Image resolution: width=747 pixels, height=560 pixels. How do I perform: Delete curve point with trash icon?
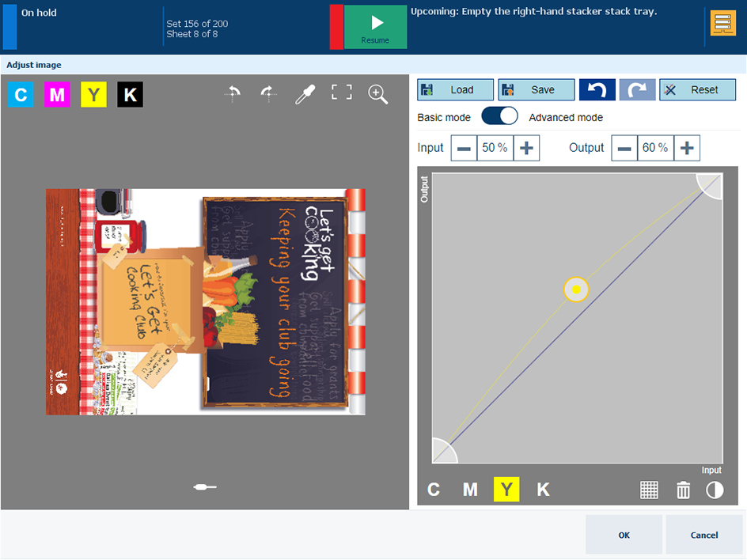[x=683, y=490]
